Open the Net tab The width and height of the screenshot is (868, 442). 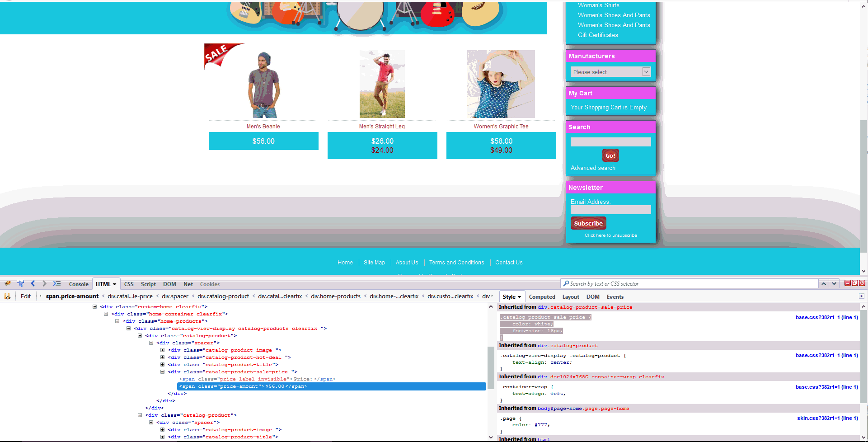point(188,284)
